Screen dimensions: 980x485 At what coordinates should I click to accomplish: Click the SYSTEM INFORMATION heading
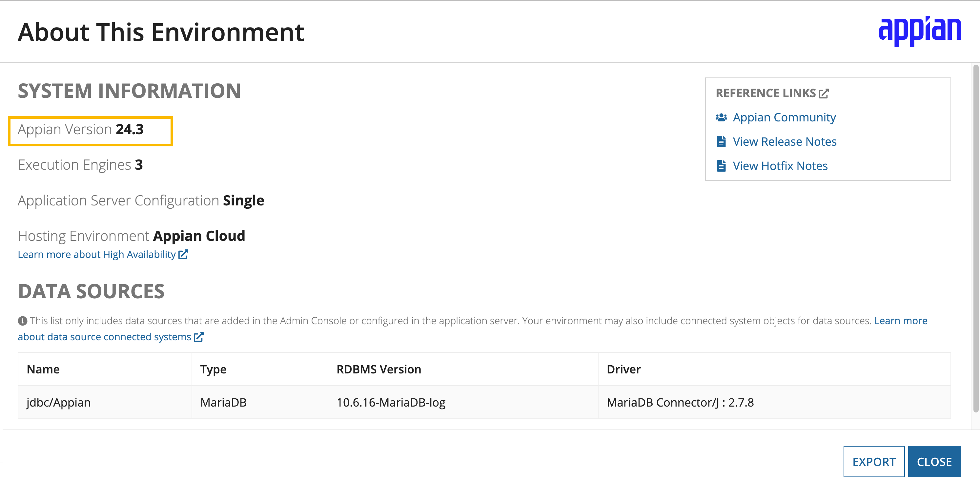pos(129,91)
